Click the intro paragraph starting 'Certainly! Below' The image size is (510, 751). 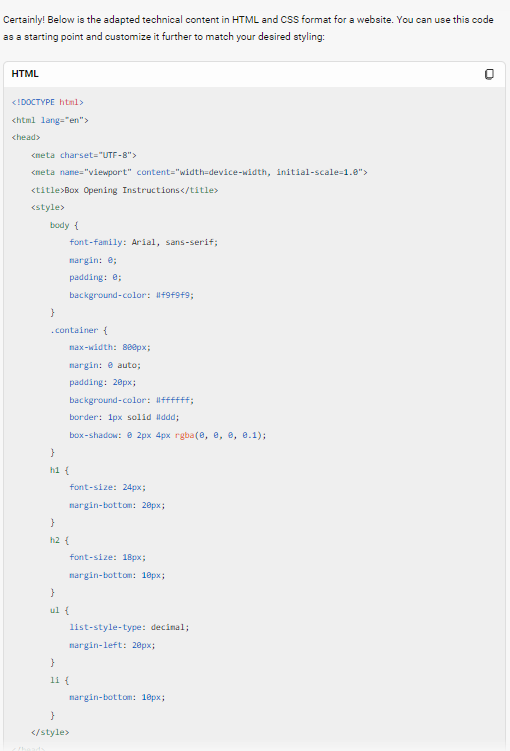click(248, 28)
